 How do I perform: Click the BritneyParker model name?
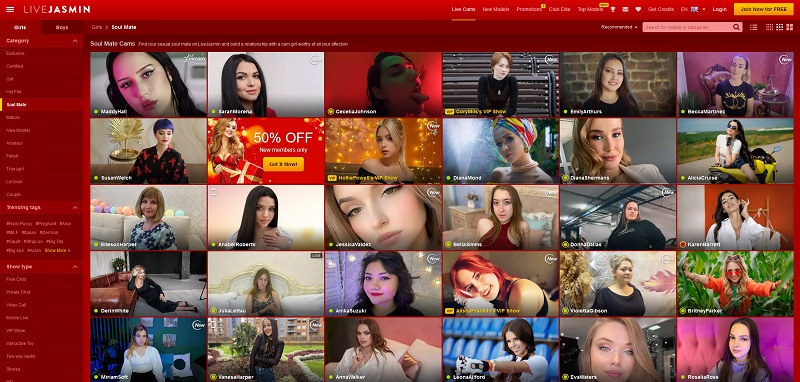(x=704, y=311)
